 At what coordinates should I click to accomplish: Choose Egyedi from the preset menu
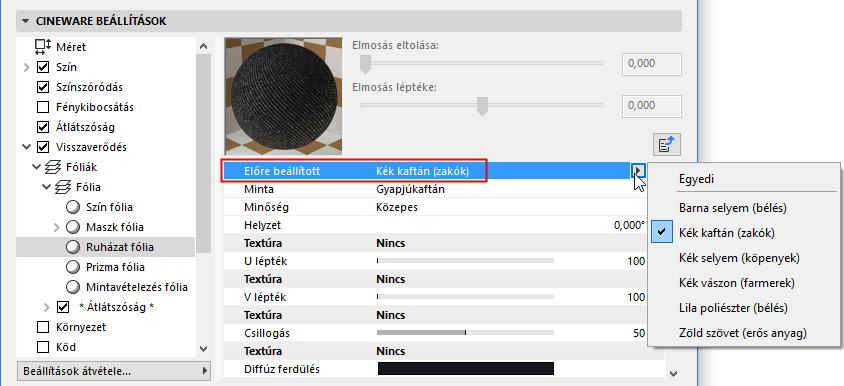click(x=743, y=179)
